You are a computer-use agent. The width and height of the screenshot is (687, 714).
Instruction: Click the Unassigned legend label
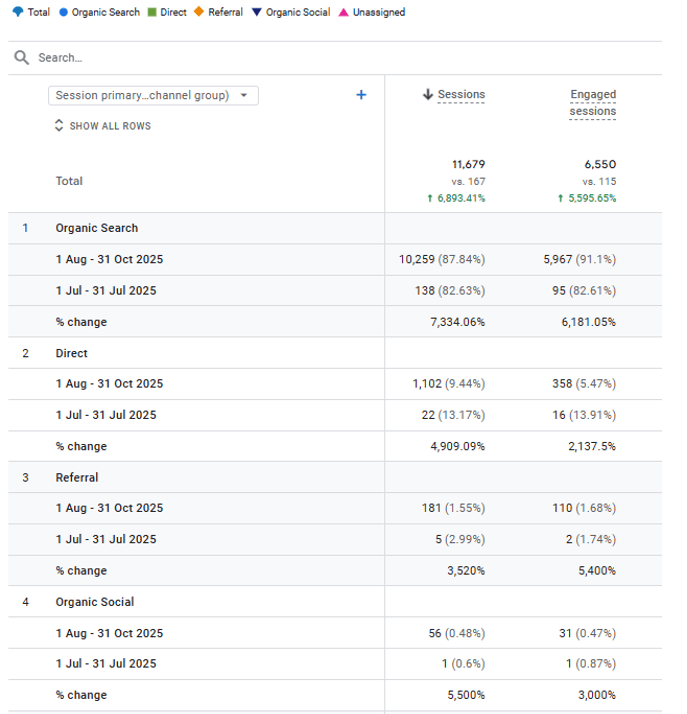(379, 12)
